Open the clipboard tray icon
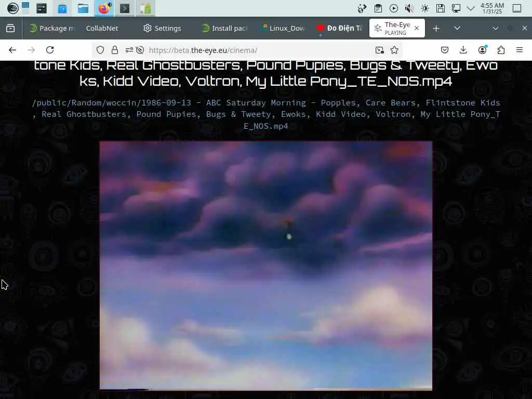 point(378,8)
